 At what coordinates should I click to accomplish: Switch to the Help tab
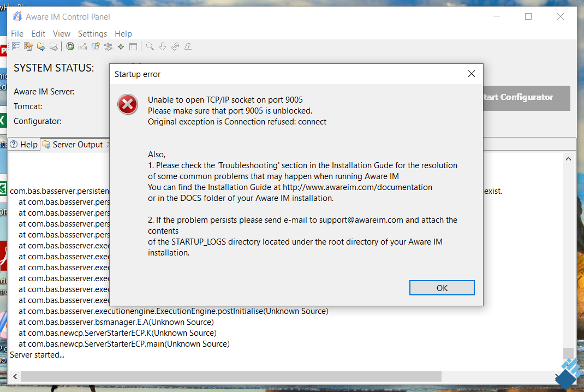24,145
